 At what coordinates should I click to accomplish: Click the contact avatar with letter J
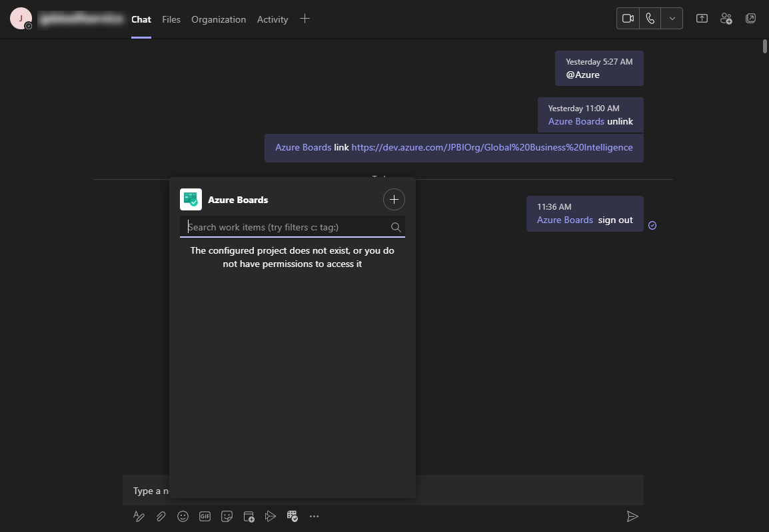(21, 19)
